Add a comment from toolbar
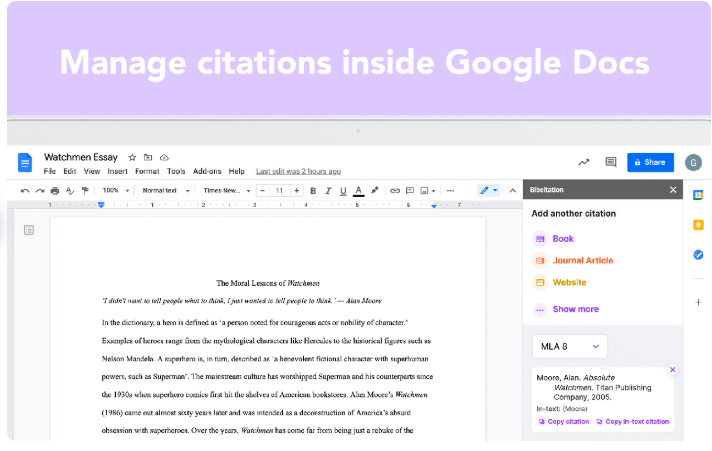The height and width of the screenshot is (451, 712). pos(410,191)
